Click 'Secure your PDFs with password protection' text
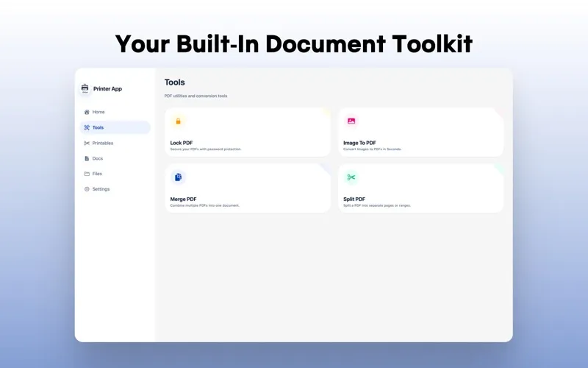The height and width of the screenshot is (368, 588). tap(206, 149)
